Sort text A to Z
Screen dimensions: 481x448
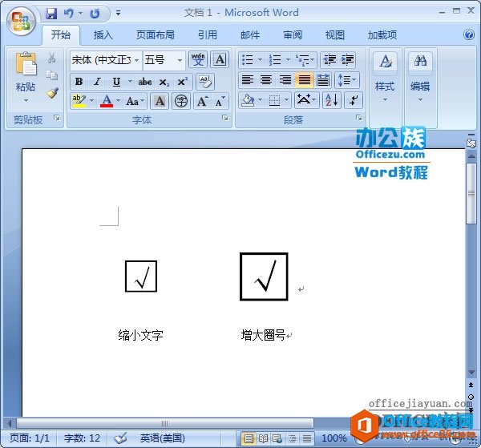click(332, 100)
